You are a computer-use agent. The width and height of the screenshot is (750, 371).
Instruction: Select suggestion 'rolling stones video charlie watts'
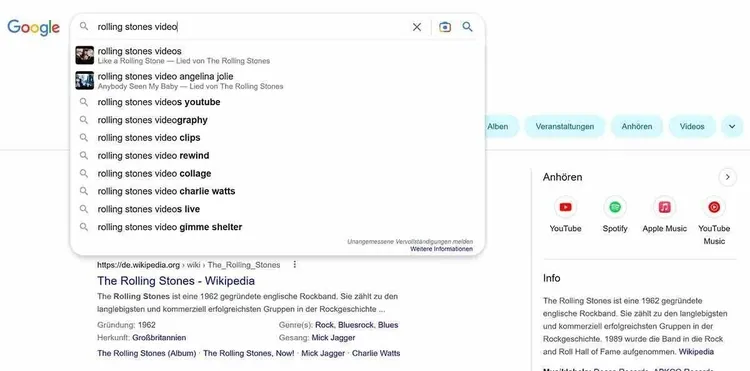(x=277, y=191)
